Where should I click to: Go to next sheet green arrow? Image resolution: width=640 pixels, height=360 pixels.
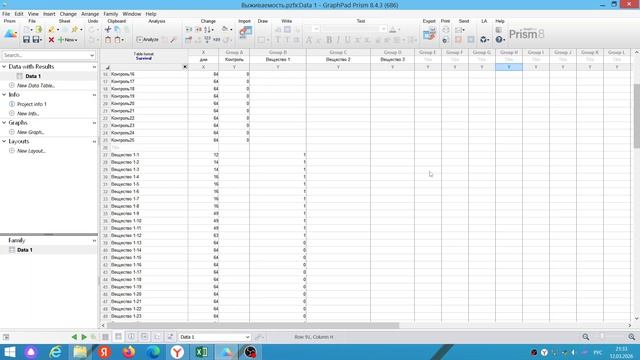84,337
